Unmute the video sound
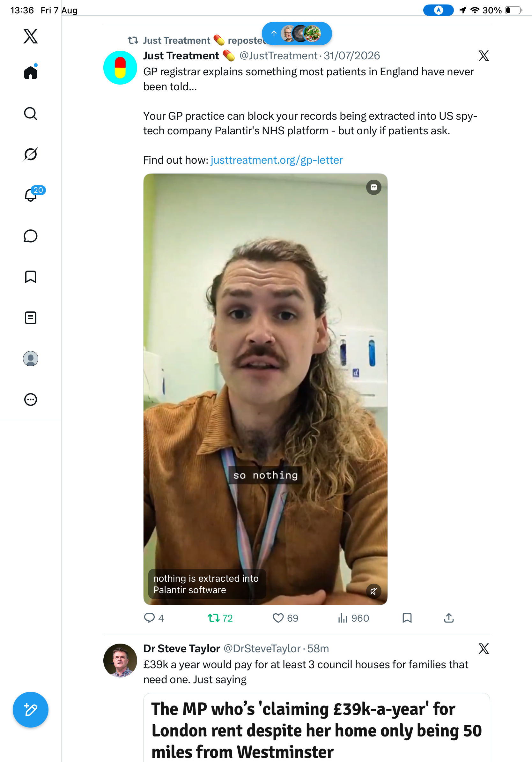Screen dimensions: 532x762 click(x=373, y=591)
